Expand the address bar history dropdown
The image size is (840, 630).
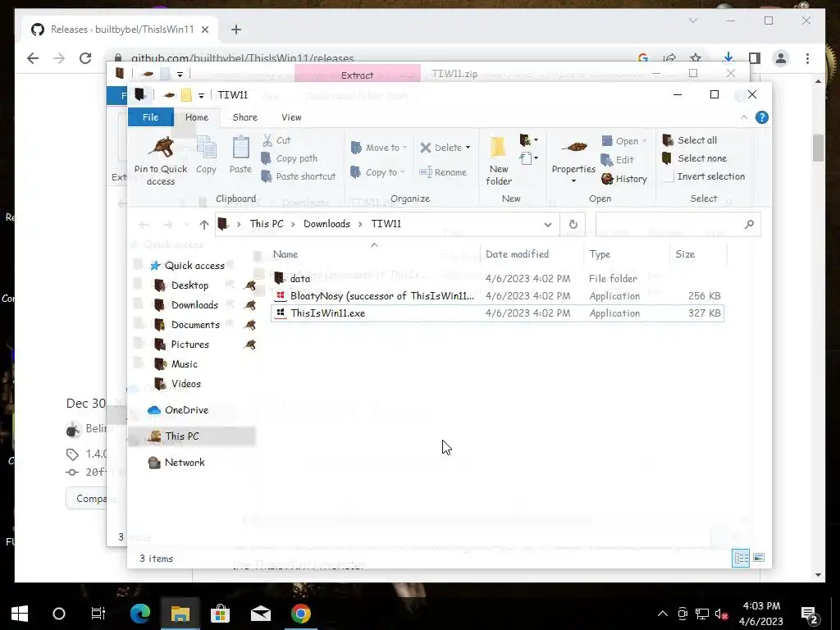pos(547,225)
